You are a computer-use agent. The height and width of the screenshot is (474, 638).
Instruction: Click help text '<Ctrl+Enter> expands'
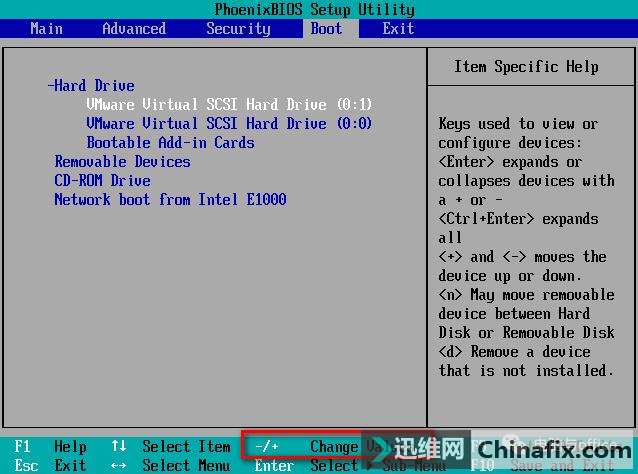tap(518, 219)
